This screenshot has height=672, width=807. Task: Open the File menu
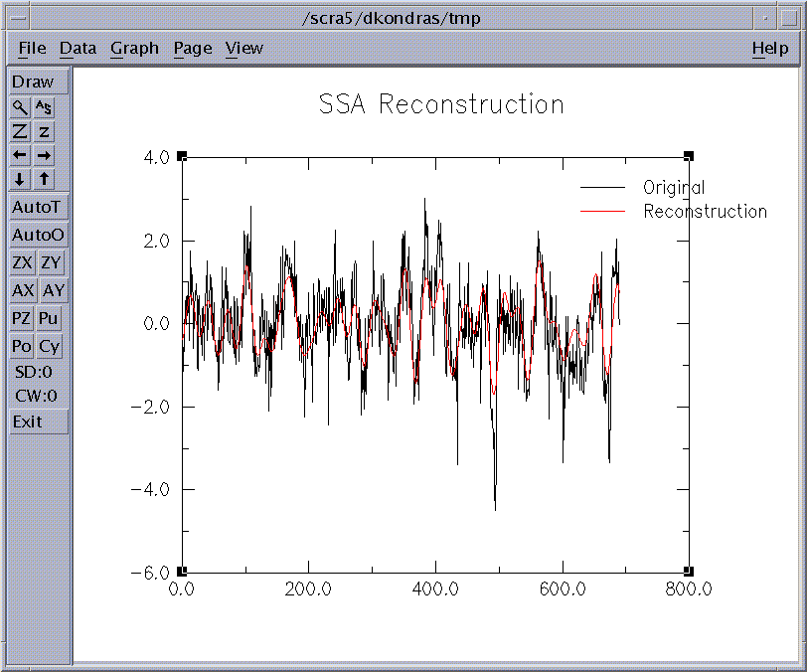(x=32, y=48)
